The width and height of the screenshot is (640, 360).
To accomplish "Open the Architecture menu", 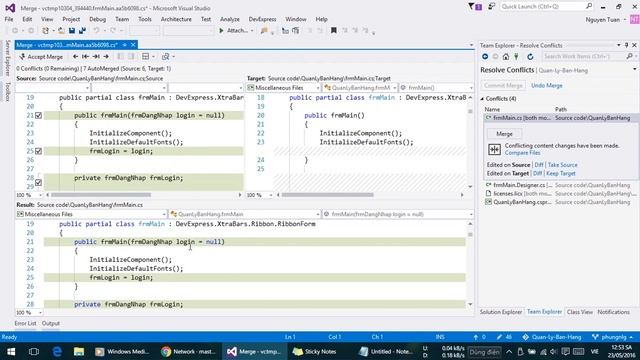I will coord(176,19).
